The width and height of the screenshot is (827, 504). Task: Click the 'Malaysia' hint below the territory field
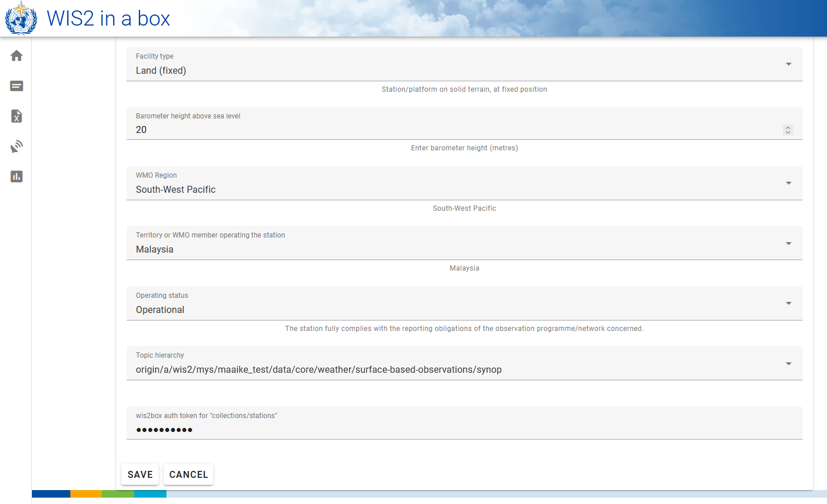[x=465, y=268]
